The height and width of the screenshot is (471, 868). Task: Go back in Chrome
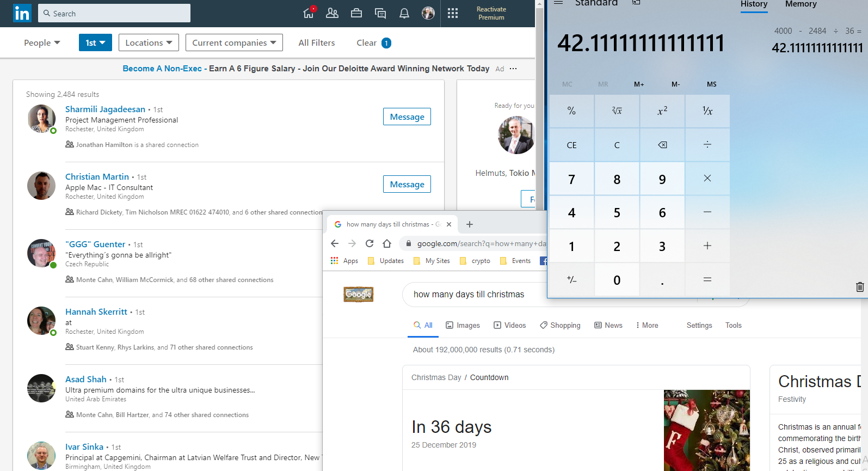335,243
